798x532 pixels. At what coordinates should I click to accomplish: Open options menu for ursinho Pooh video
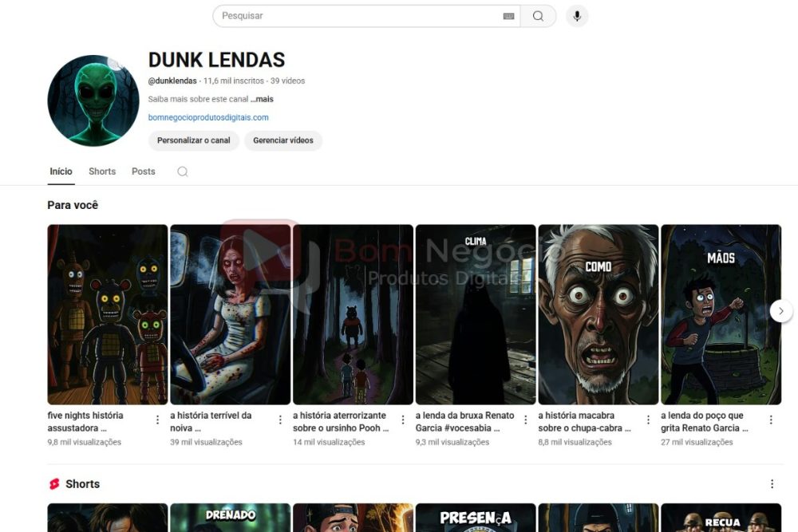pyautogui.click(x=402, y=420)
